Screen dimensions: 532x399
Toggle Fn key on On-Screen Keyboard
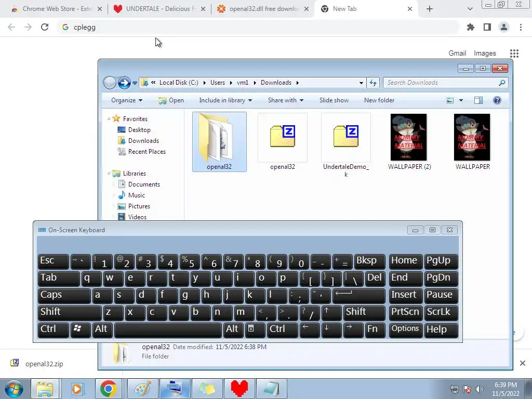[x=375, y=329]
